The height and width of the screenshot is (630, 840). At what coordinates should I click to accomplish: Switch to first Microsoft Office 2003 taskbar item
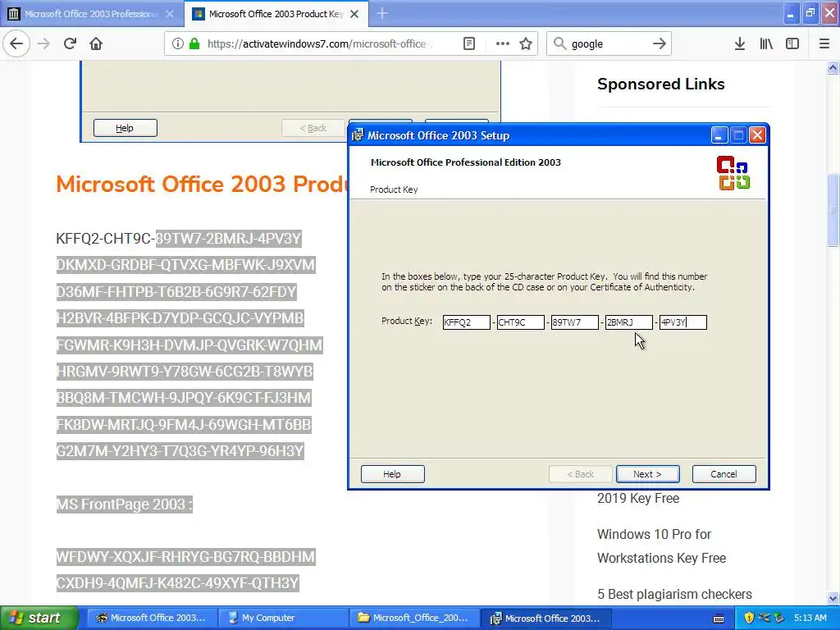[151, 618]
